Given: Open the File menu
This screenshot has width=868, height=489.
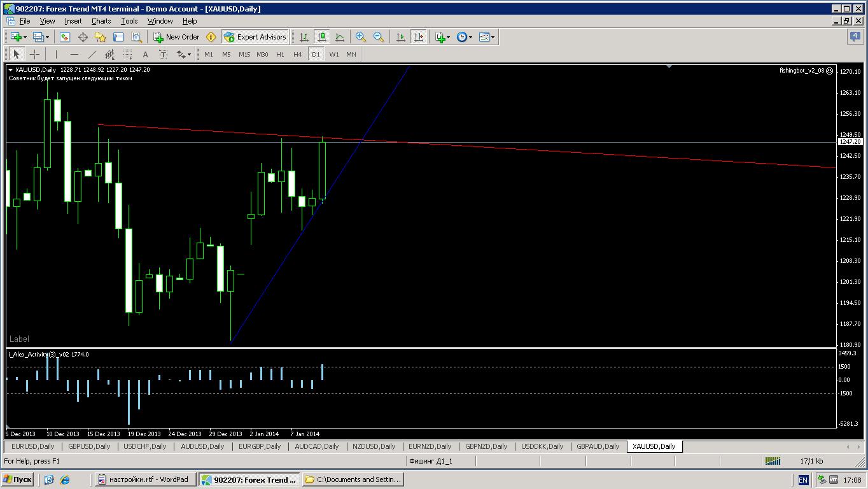Looking at the screenshot, I should (25, 21).
